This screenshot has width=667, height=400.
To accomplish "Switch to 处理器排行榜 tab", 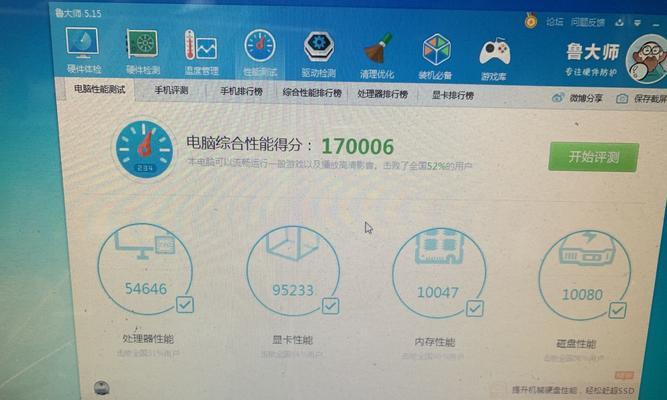I will (382, 94).
